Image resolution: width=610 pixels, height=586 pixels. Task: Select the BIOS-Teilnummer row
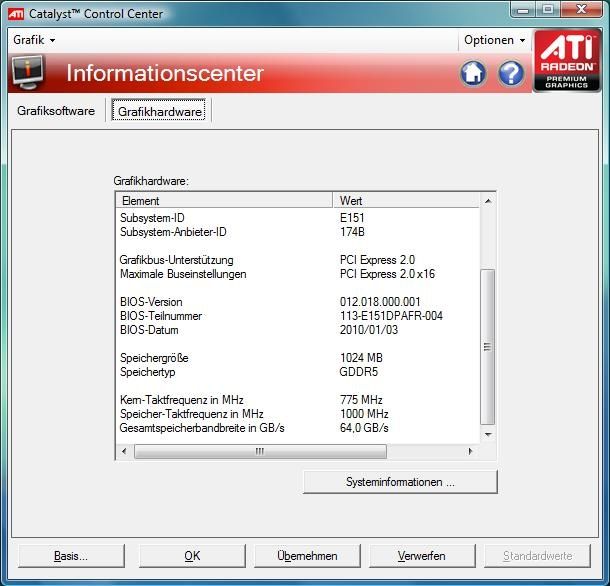[x=298, y=316]
